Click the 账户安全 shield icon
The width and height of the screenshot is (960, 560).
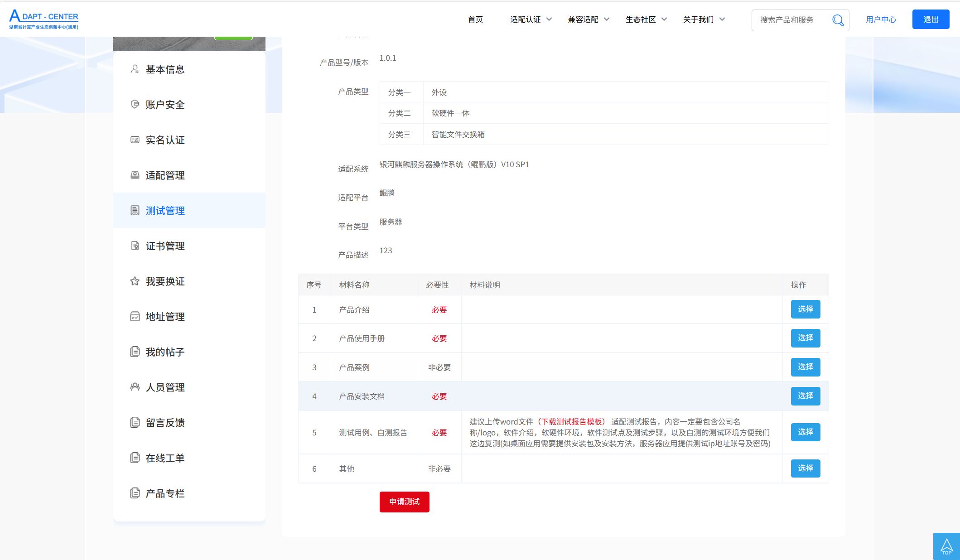tap(135, 105)
